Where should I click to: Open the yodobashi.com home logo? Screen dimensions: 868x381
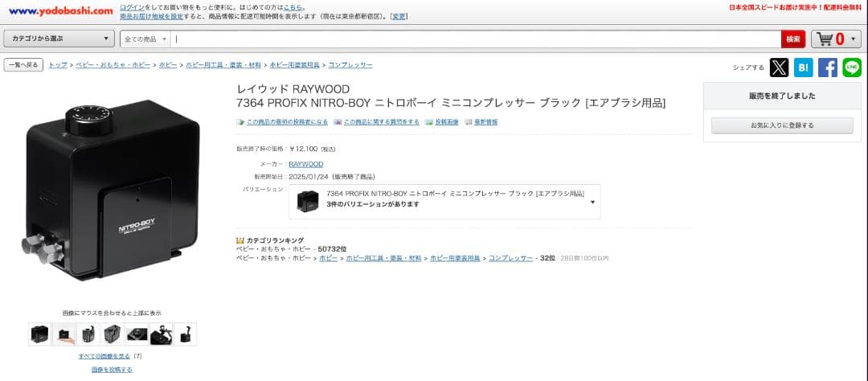[x=61, y=11]
